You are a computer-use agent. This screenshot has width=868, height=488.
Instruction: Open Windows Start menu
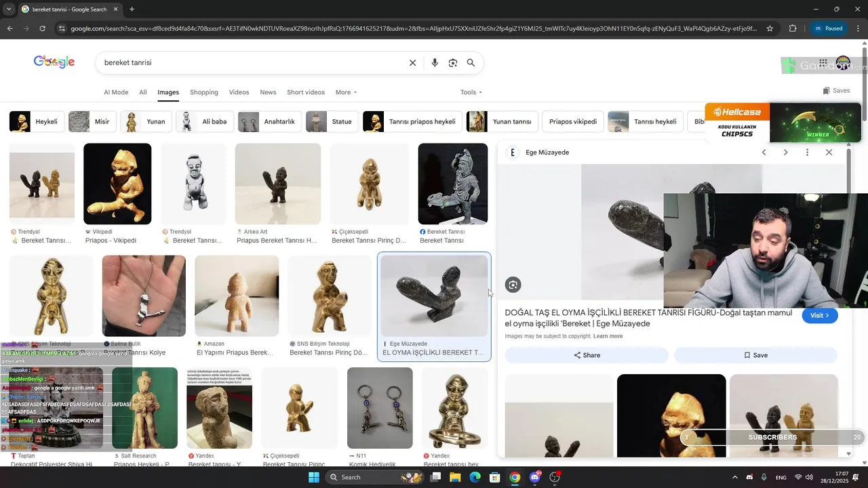coord(313,477)
